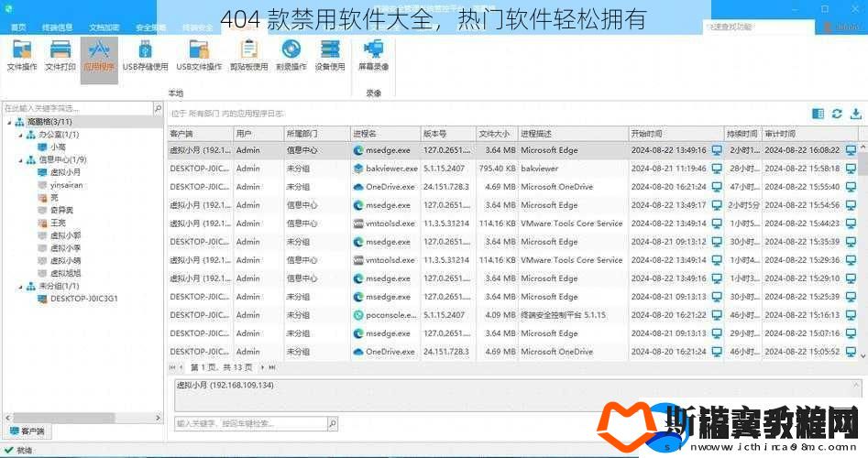Click the table's vertical scrollbar down arrow

[x=863, y=355]
